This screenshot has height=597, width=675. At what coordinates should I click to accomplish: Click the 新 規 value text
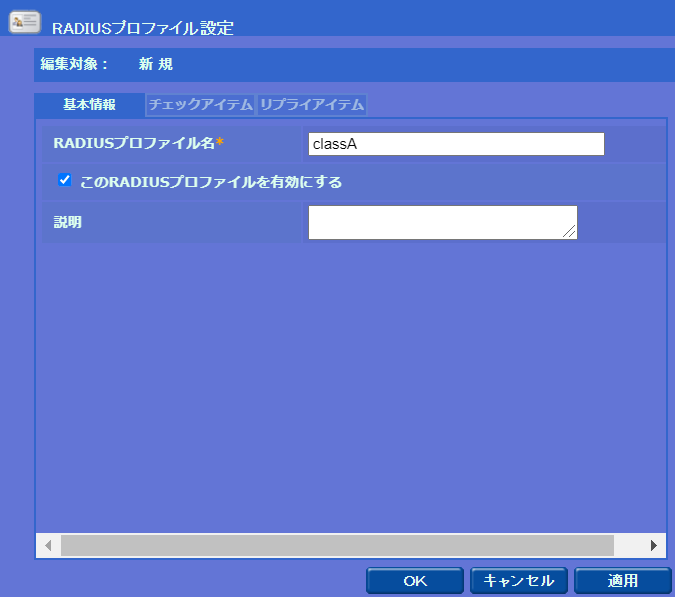point(156,64)
